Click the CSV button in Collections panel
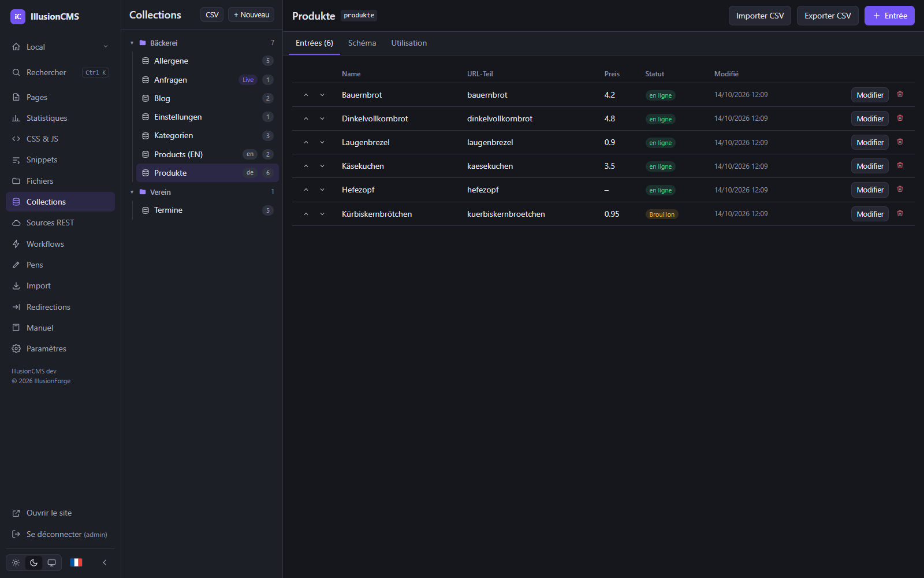The height and width of the screenshot is (578, 924). click(x=212, y=14)
